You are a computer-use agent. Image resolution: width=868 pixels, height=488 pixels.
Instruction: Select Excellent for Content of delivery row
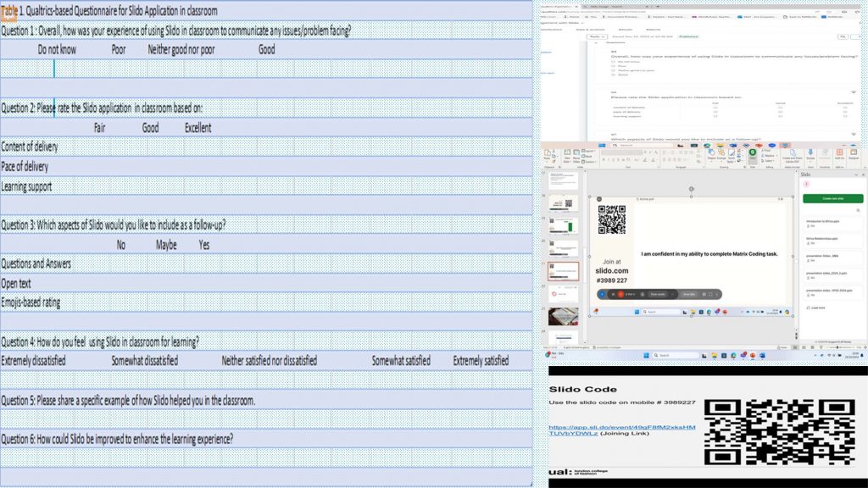click(845, 108)
